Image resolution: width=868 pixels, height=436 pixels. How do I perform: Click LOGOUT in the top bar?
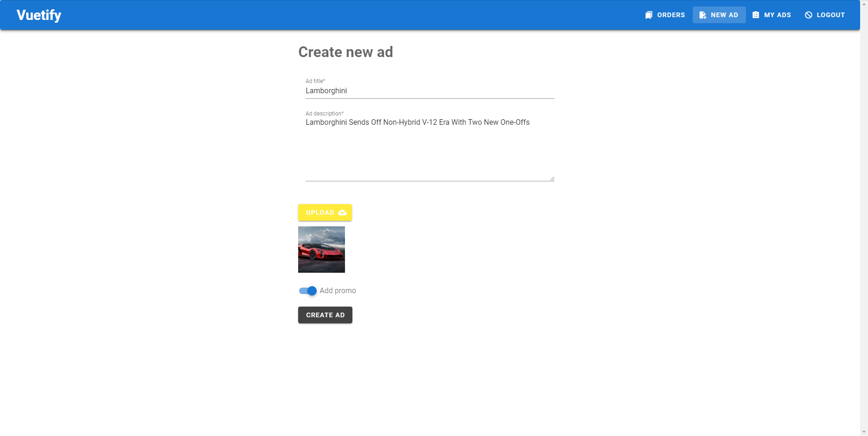825,15
